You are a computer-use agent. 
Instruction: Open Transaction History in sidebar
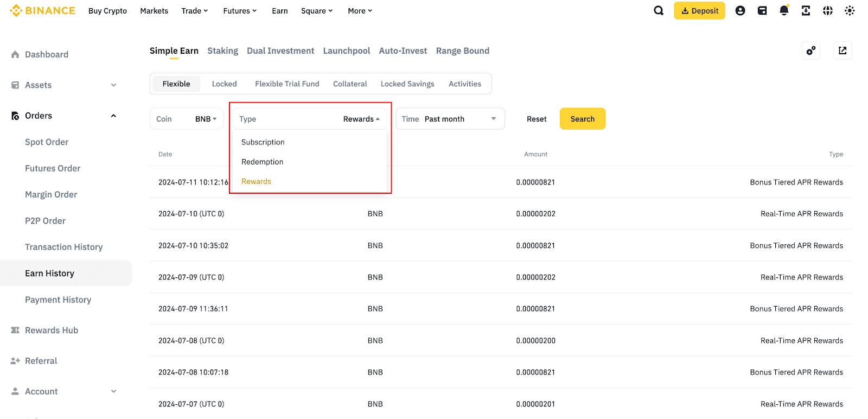(63, 247)
